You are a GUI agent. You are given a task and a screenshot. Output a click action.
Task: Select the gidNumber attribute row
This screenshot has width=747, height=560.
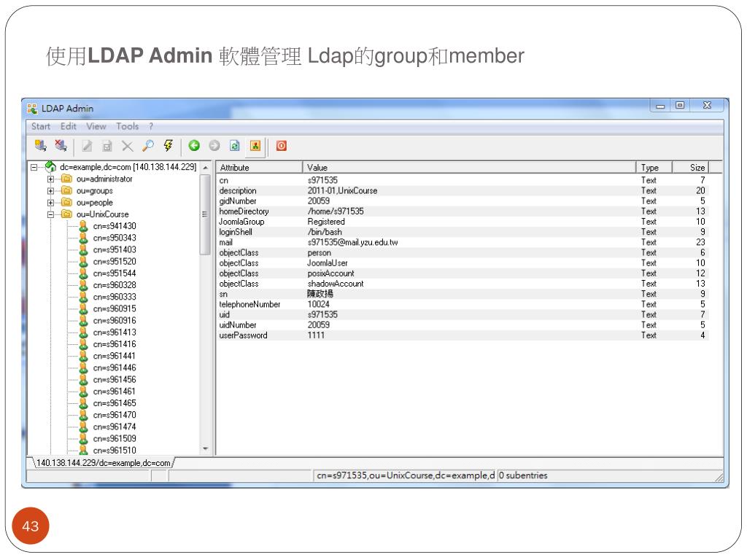462,201
